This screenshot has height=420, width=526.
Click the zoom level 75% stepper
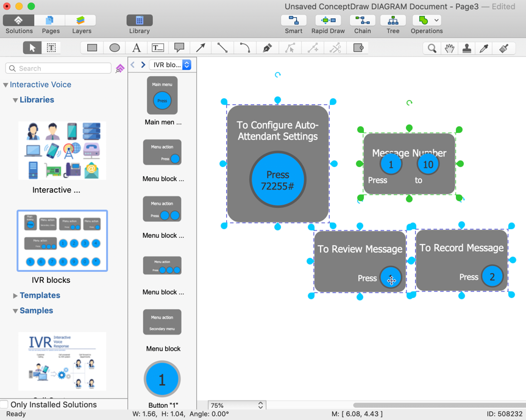[260, 405]
